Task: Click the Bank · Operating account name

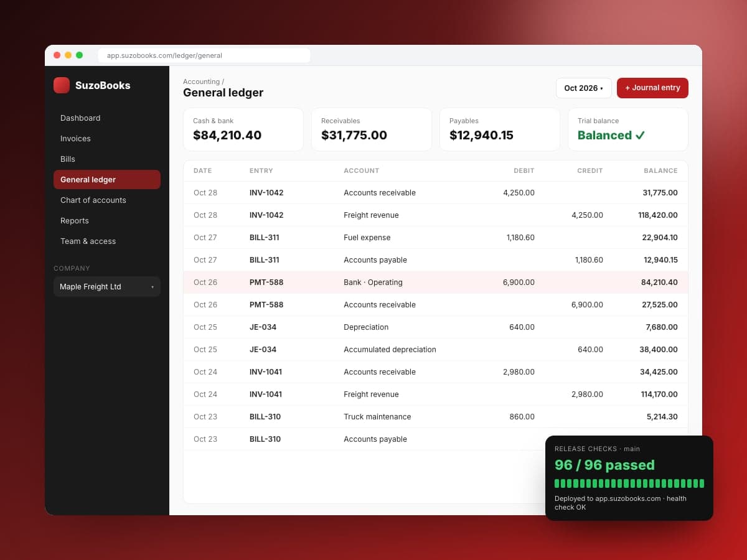Action: tap(373, 282)
